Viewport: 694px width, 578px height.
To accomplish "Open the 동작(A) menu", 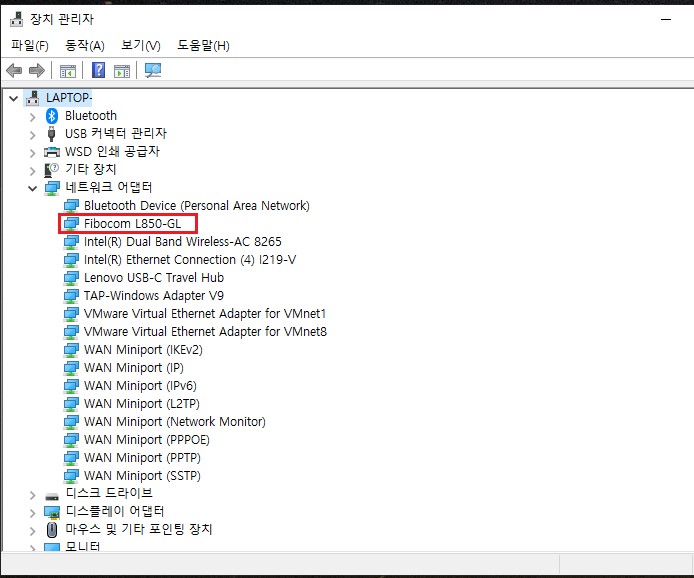I will pos(85,46).
